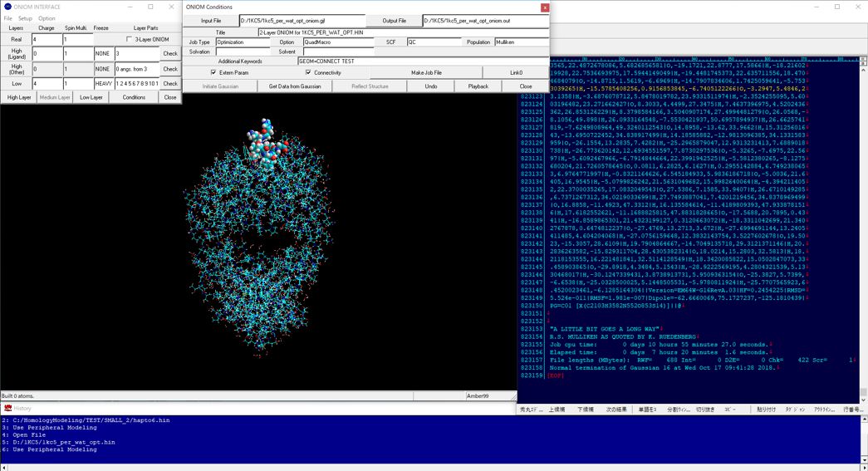The width and height of the screenshot is (868, 471).
Task: Click the Option field showing QuadMacro
Action: coord(338,42)
